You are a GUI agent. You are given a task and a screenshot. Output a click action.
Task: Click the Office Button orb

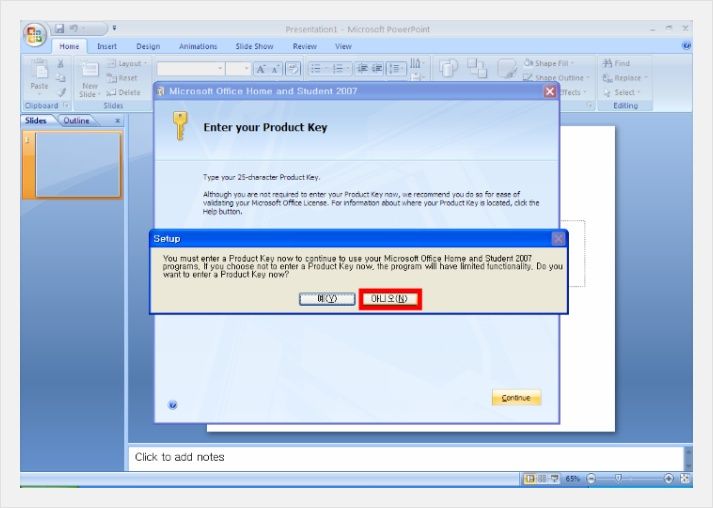point(35,34)
